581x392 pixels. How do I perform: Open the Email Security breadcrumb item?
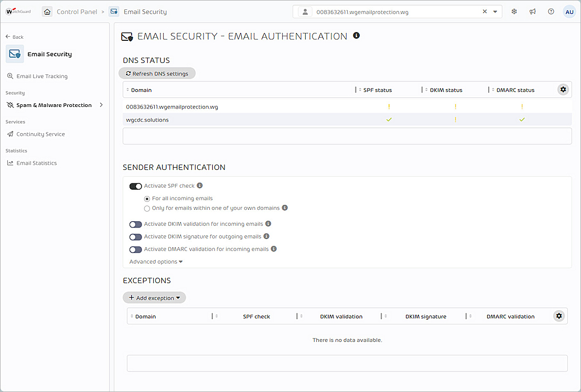click(144, 11)
